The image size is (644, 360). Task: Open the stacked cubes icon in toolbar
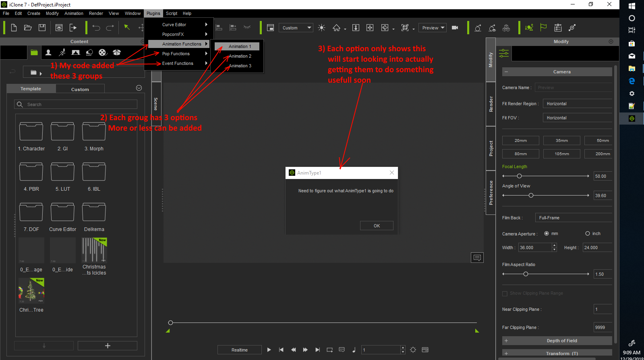pyautogui.click(x=506, y=28)
